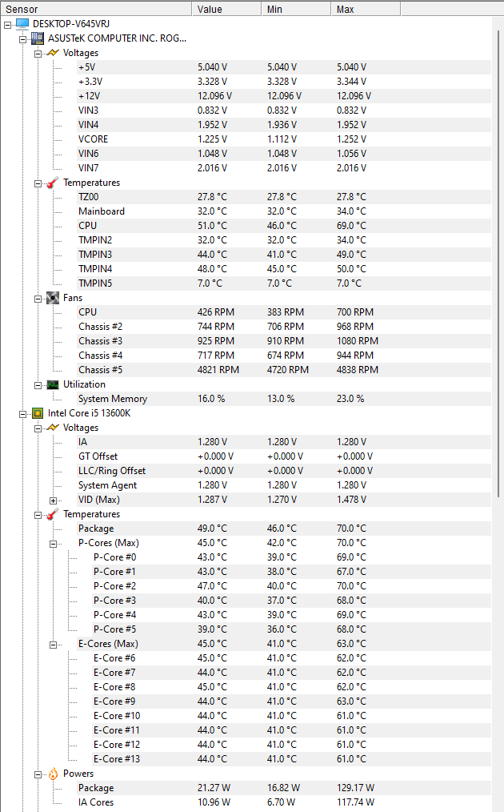Click the Powers flame icon
Image resolution: width=504 pixels, height=812 pixels.
coord(53,774)
